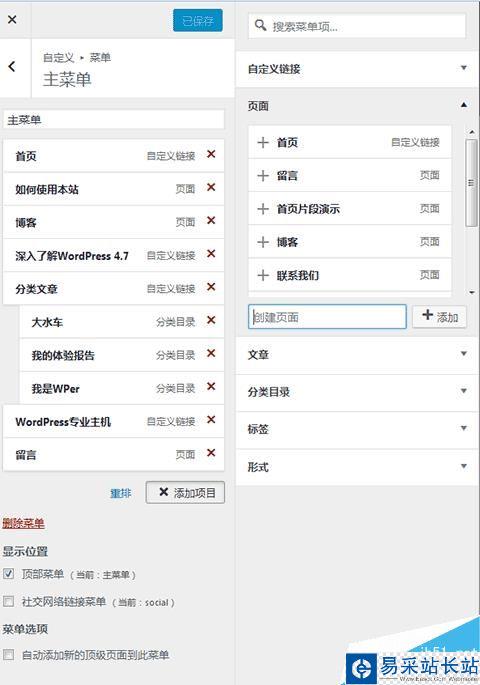The width and height of the screenshot is (480, 685).
Task: Add the 留言 page with plus icon
Action: click(263, 176)
